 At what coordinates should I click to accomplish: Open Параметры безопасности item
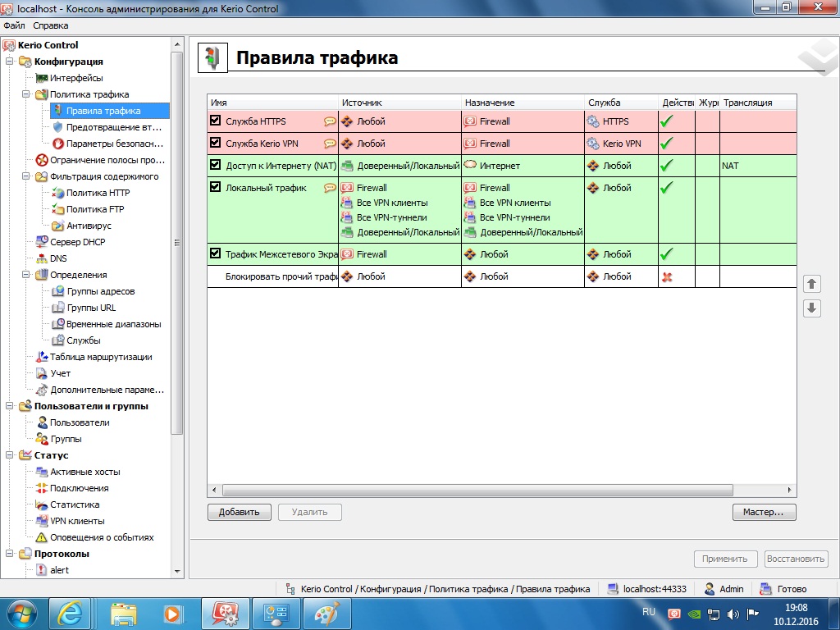107,144
